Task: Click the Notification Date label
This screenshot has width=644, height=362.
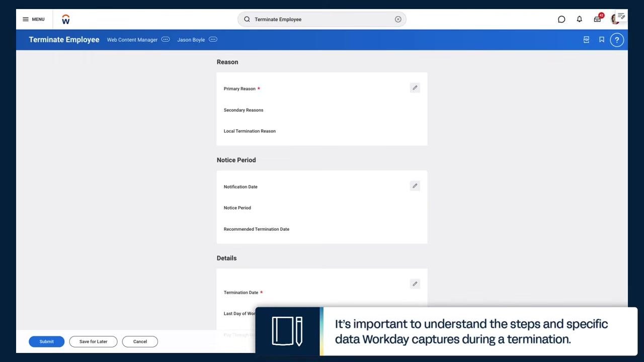Action: coord(240,187)
